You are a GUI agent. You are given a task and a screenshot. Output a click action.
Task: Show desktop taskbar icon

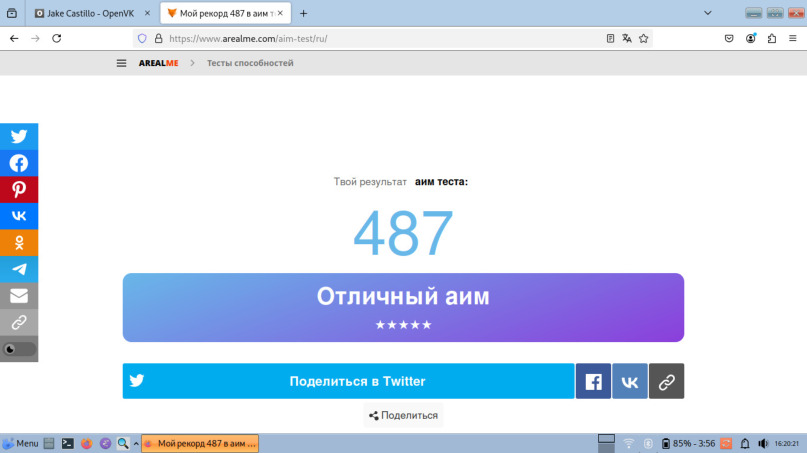point(49,443)
